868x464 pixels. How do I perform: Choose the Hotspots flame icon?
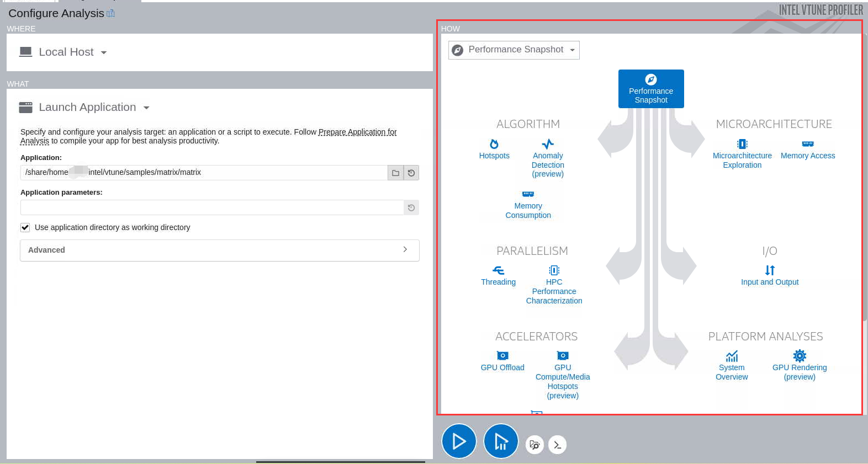tap(494, 144)
